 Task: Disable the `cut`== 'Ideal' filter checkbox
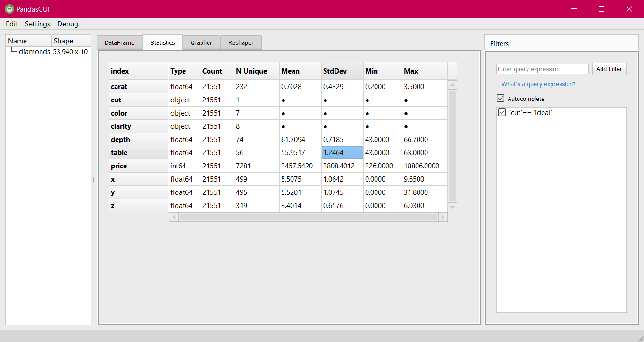502,113
